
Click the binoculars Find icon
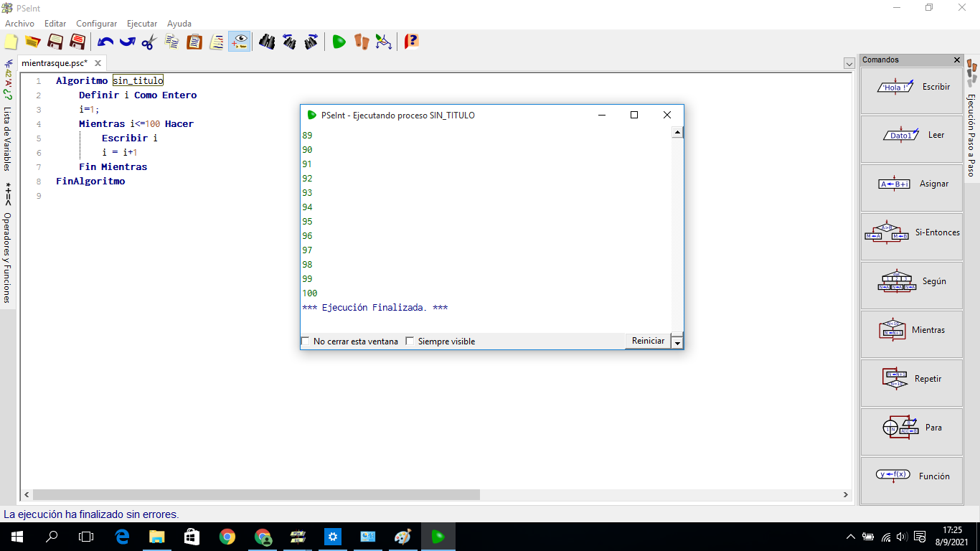click(x=267, y=42)
